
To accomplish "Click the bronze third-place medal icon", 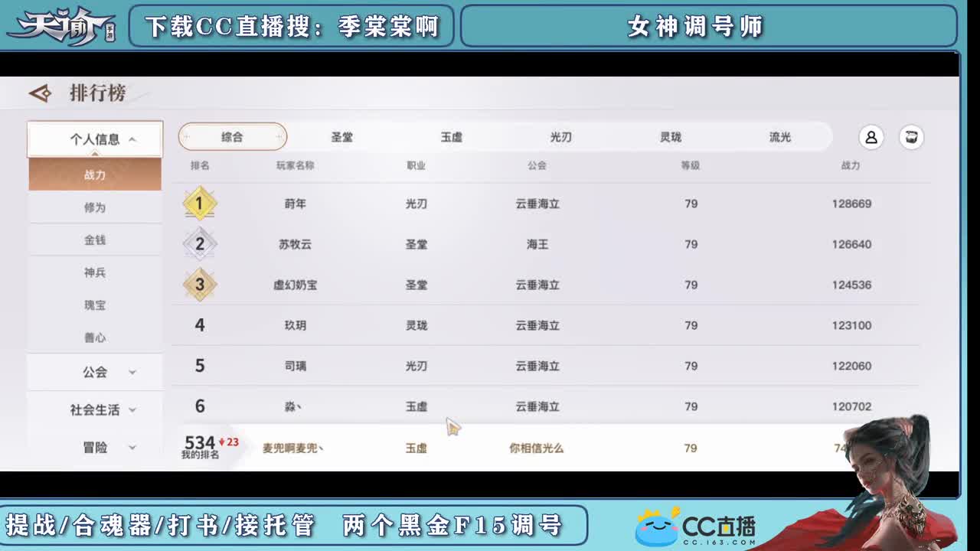I will click(x=200, y=285).
